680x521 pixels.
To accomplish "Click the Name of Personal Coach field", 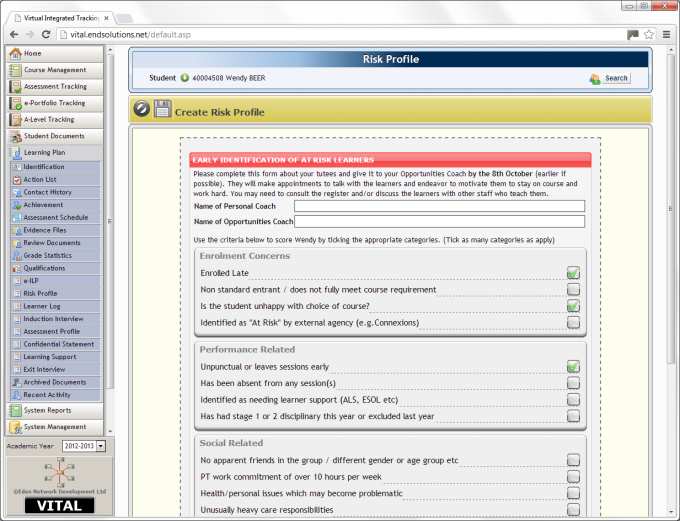I will pyautogui.click(x=439, y=206).
